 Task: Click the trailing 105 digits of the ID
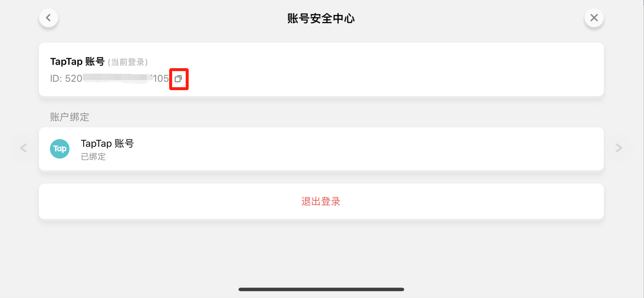(161, 79)
